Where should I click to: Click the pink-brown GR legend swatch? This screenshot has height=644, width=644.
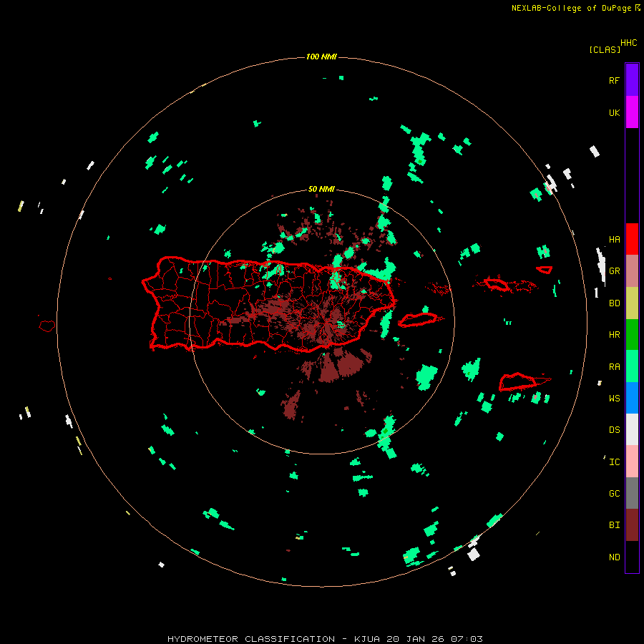[x=632, y=271]
